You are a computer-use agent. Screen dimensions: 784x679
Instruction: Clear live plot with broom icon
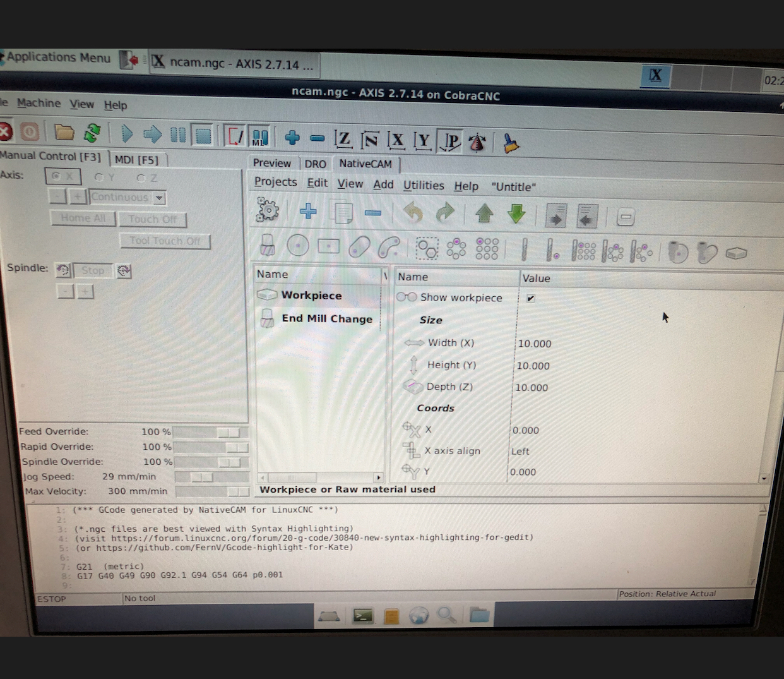tap(511, 143)
